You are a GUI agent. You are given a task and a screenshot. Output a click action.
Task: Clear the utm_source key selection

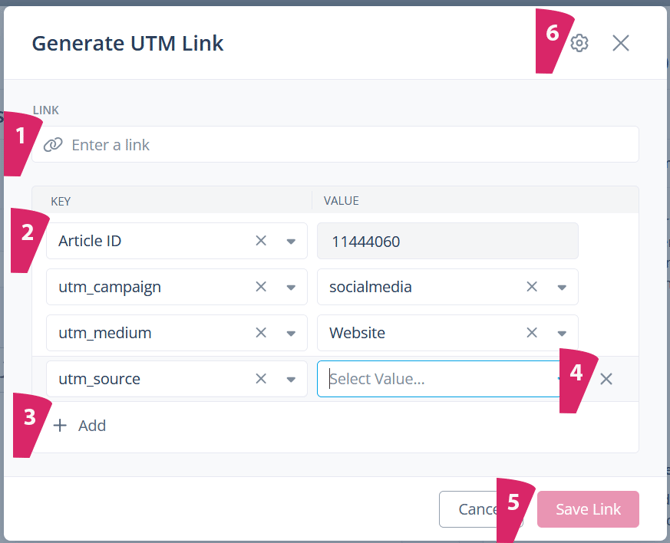(x=261, y=379)
